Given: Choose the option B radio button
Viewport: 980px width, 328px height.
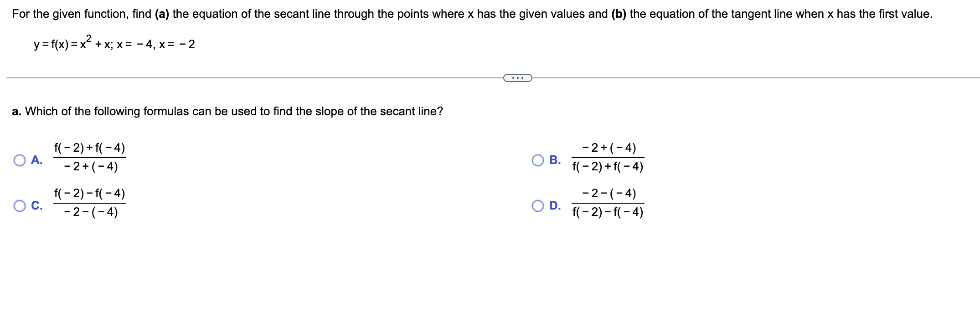Looking at the screenshot, I should [x=538, y=160].
